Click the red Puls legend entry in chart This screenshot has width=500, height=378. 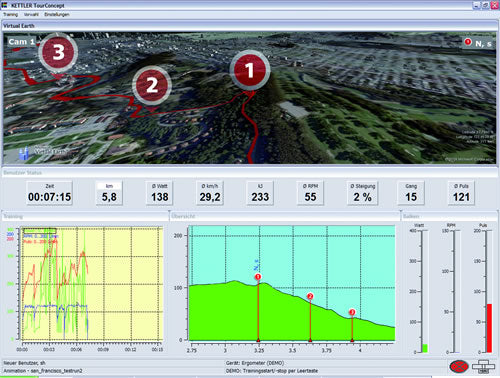coord(40,241)
